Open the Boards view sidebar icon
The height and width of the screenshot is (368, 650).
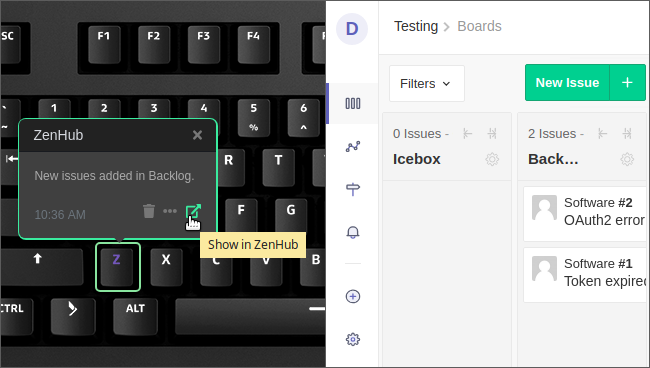click(353, 103)
